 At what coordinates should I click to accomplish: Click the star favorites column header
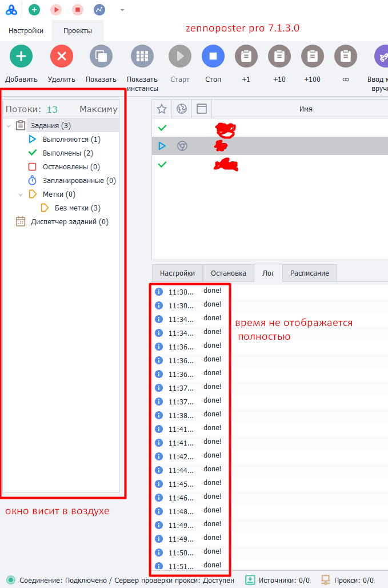pos(162,109)
